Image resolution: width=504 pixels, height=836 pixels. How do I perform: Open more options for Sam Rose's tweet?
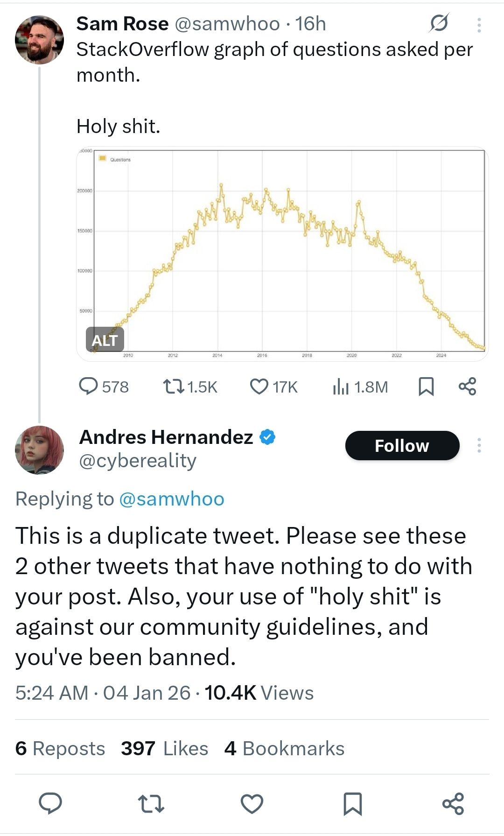pyautogui.click(x=479, y=25)
